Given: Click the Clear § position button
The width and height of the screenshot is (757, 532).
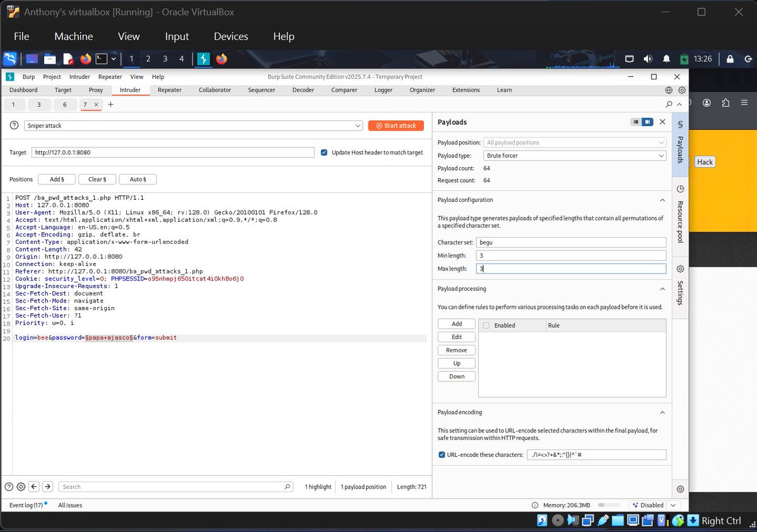Looking at the screenshot, I should [97, 180].
